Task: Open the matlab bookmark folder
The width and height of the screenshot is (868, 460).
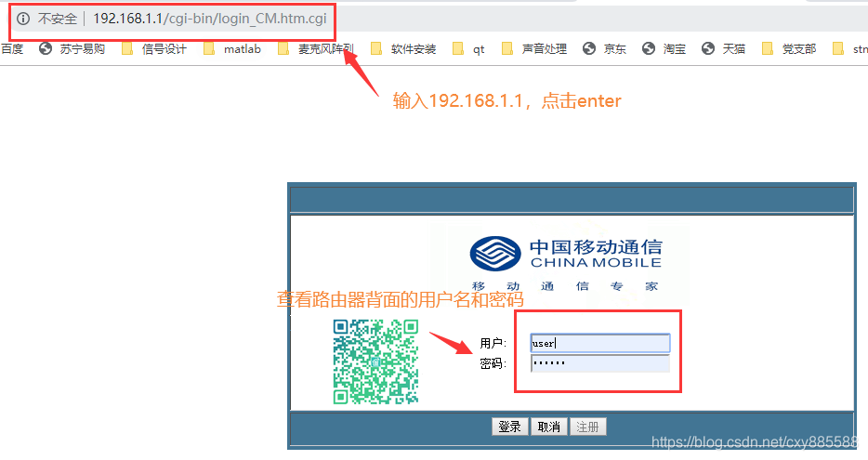Action: (232, 48)
